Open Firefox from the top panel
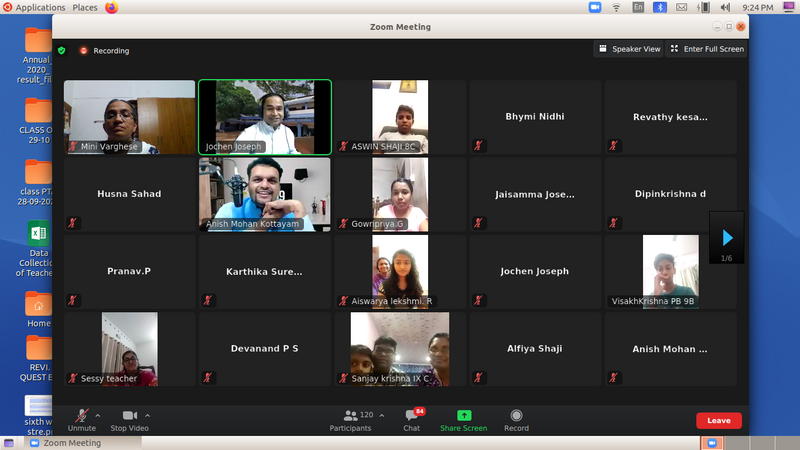800x450 pixels. point(111,7)
